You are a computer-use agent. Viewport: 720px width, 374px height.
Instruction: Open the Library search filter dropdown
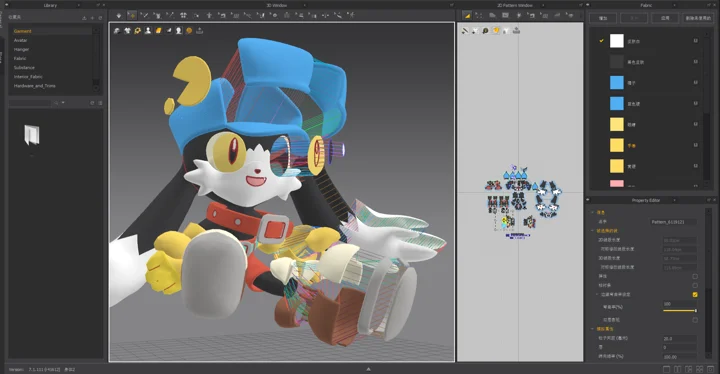tap(63, 103)
